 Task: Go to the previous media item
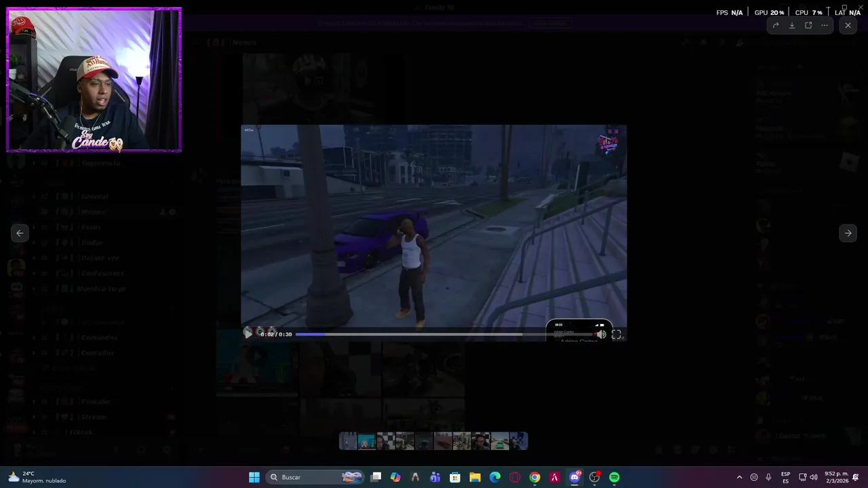pos(20,233)
